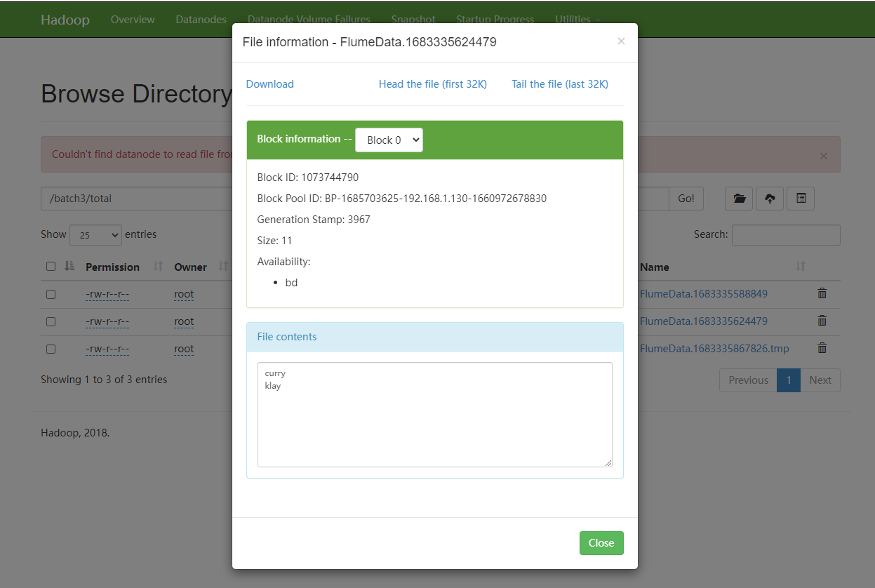Screen dimensions: 875x588
Task: Dismiss the red datanode error alert
Action: (824, 156)
